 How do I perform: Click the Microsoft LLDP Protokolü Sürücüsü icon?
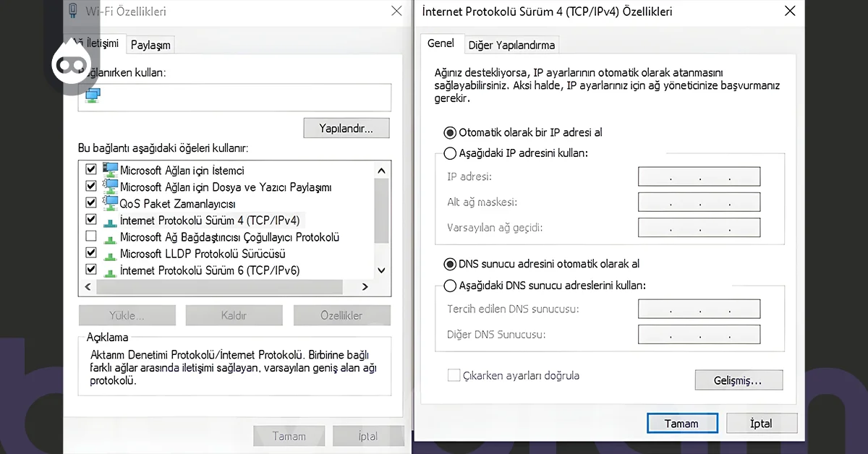pyautogui.click(x=110, y=253)
